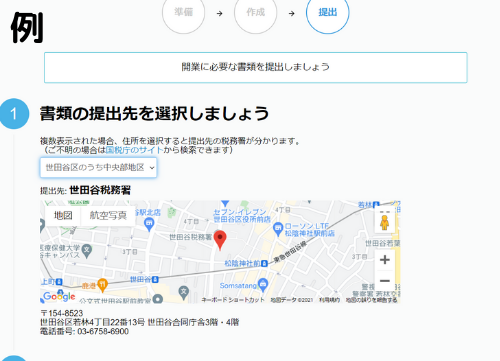Zoom out the map with minus button
The width and height of the screenshot is (500, 361).
385,281
